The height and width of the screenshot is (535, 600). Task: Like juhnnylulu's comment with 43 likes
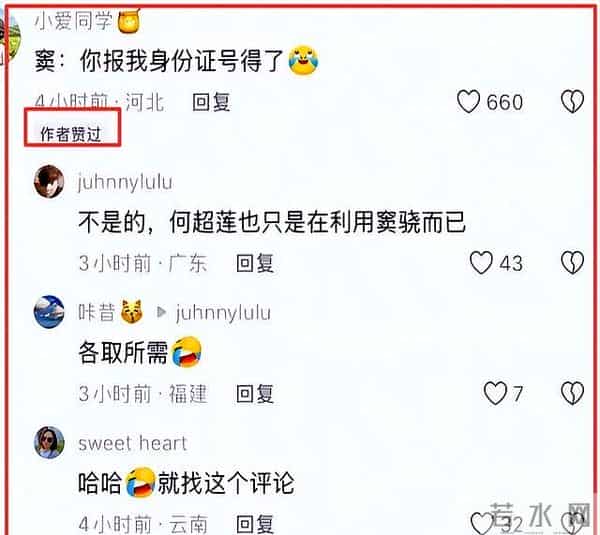(481, 263)
